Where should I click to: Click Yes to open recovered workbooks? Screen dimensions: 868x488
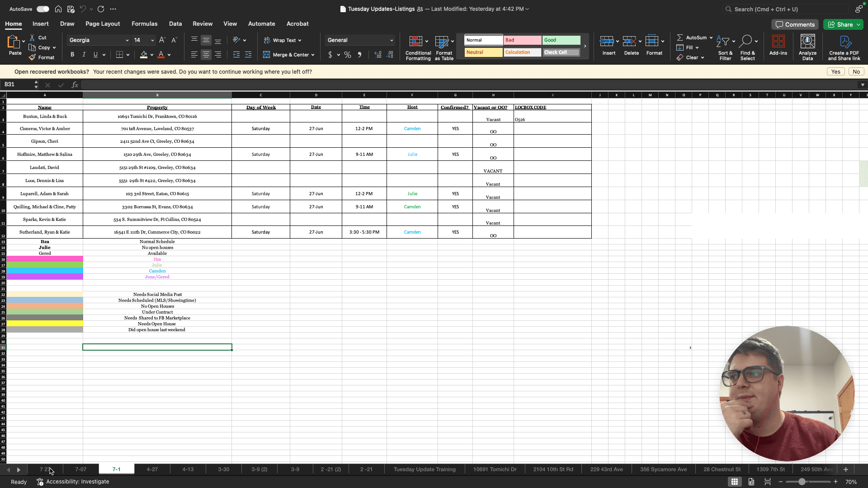835,72
